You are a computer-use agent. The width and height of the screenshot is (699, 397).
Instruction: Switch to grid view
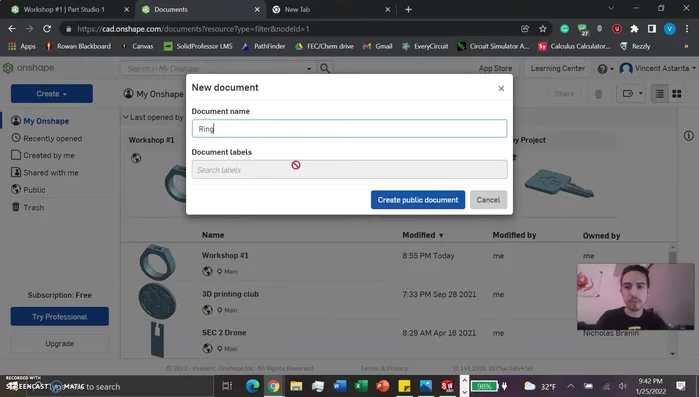[x=677, y=94]
